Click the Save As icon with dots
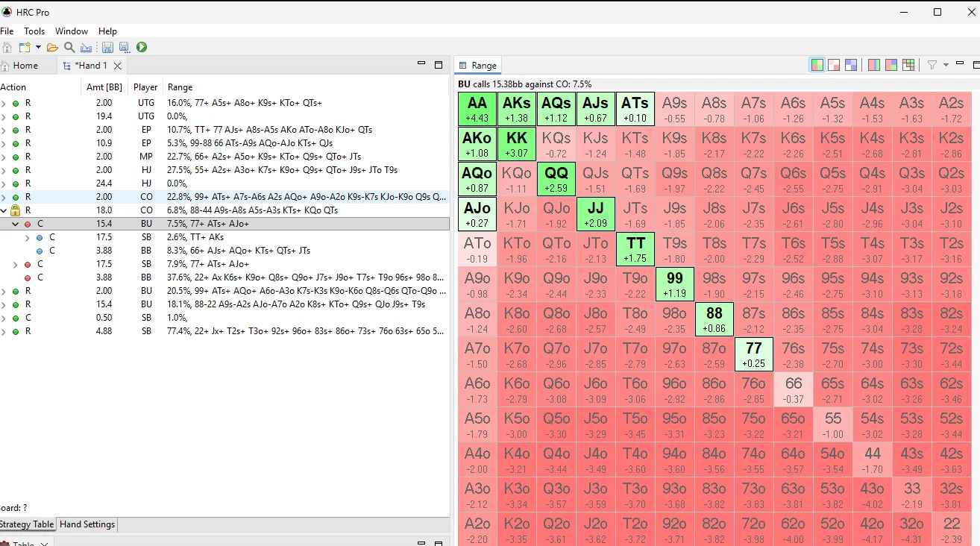This screenshot has height=546, width=980. click(124, 47)
